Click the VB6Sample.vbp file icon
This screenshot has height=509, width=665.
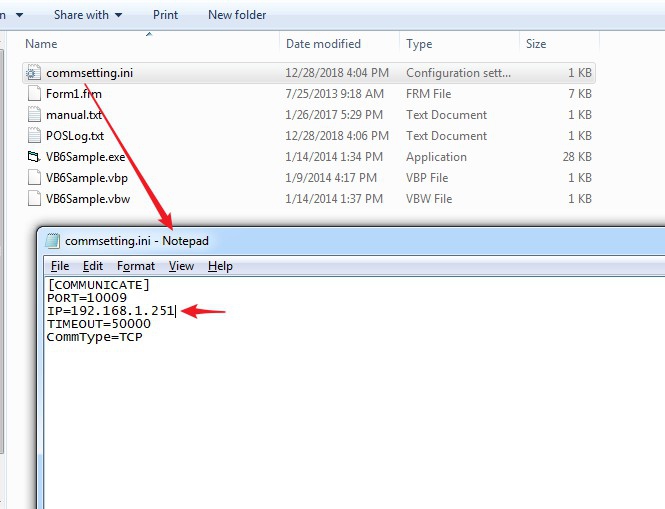click(x=33, y=178)
